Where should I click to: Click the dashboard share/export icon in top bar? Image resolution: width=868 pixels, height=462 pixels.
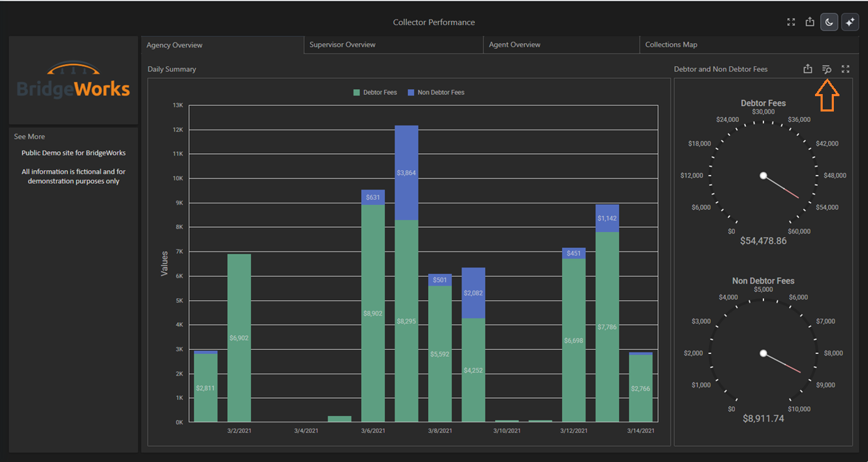[809, 22]
